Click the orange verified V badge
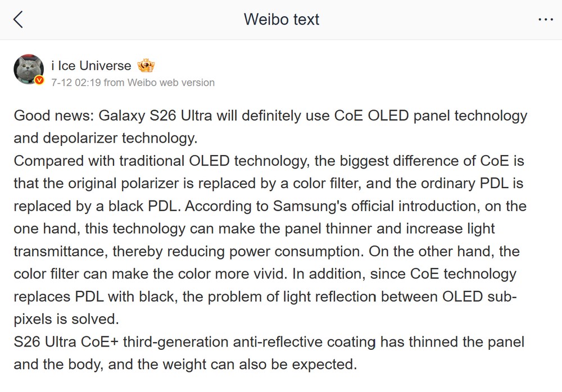 pos(39,80)
